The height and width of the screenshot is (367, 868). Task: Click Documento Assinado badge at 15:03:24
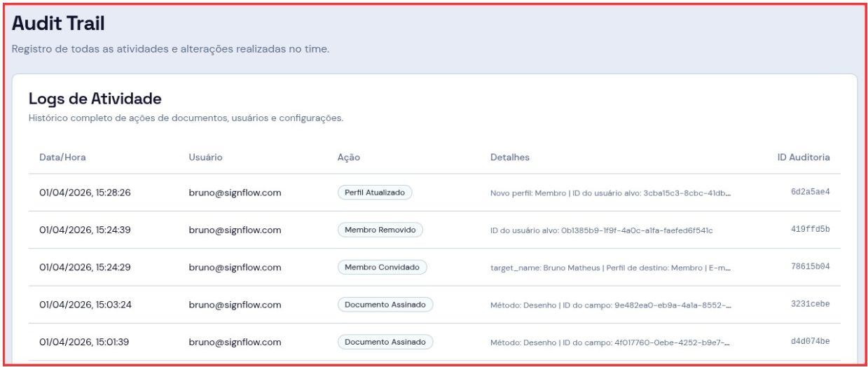click(385, 305)
